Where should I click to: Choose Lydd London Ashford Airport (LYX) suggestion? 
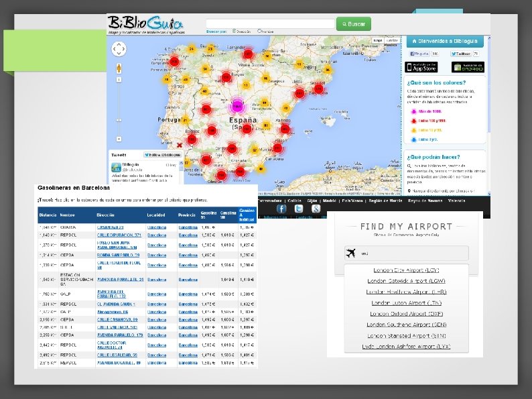pos(406,347)
